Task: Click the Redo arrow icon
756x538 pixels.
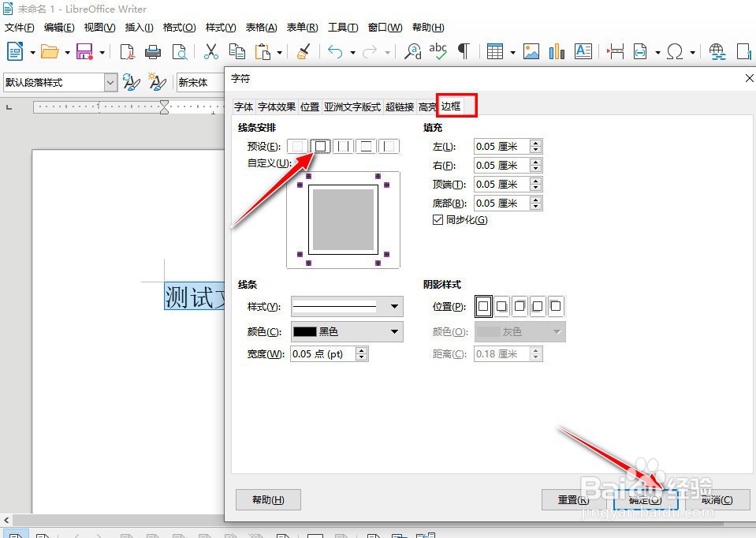Action: click(x=370, y=51)
